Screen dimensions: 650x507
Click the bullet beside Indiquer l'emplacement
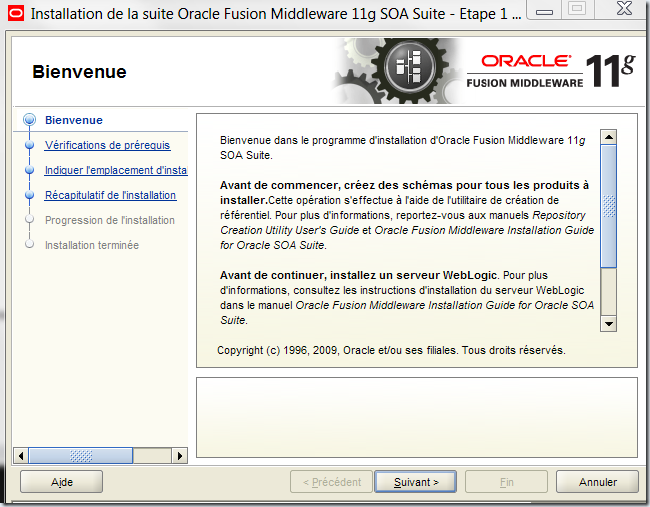point(29,170)
